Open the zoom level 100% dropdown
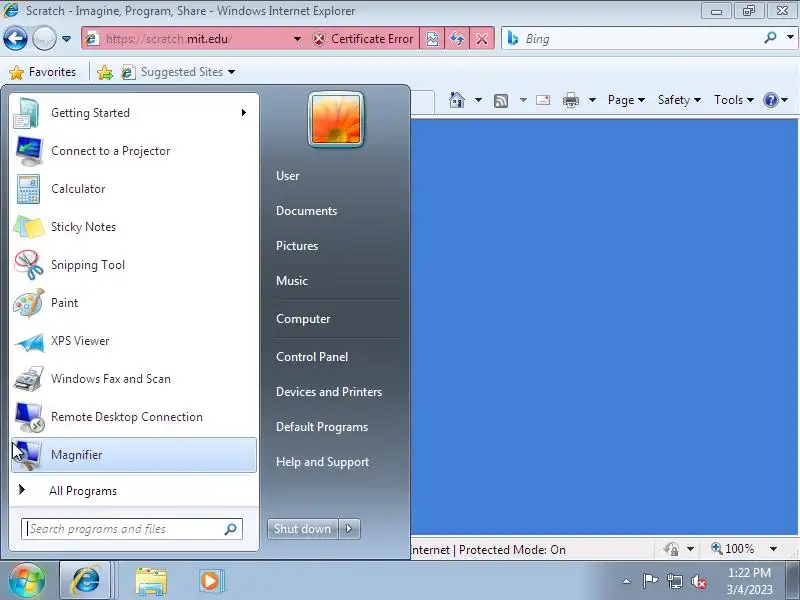 [x=773, y=549]
